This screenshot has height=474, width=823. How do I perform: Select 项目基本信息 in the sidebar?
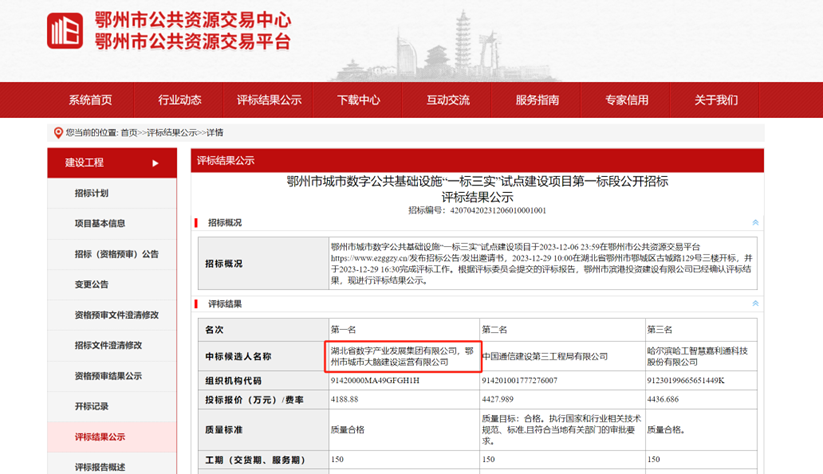(112, 224)
